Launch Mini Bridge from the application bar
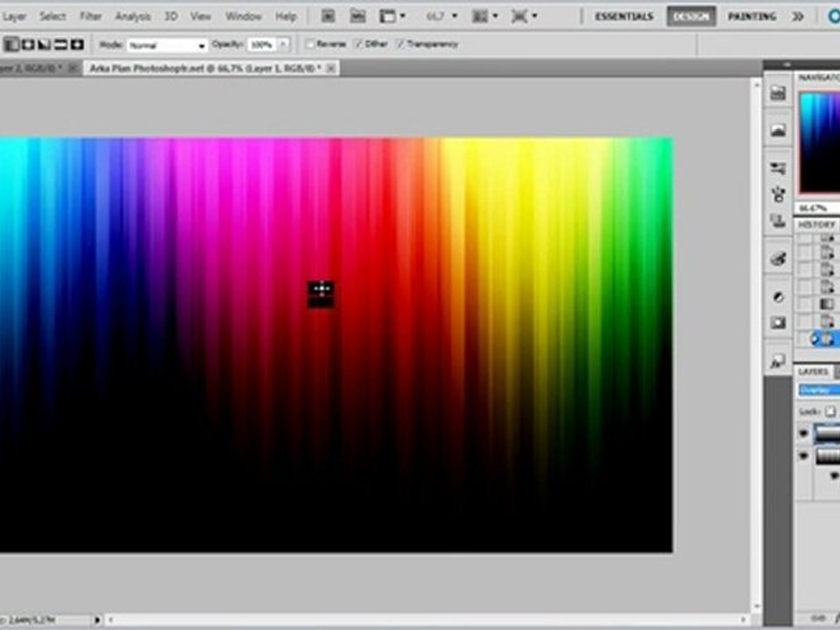 pos(358,16)
